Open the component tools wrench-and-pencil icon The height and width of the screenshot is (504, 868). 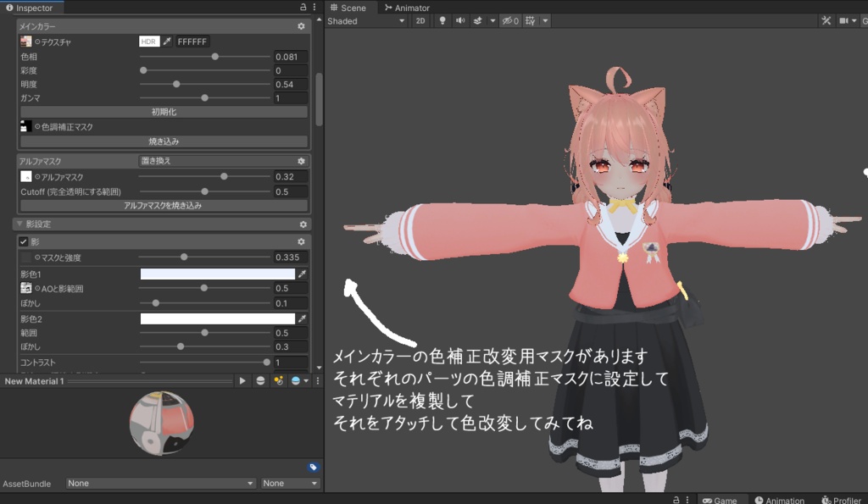coord(826,20)
